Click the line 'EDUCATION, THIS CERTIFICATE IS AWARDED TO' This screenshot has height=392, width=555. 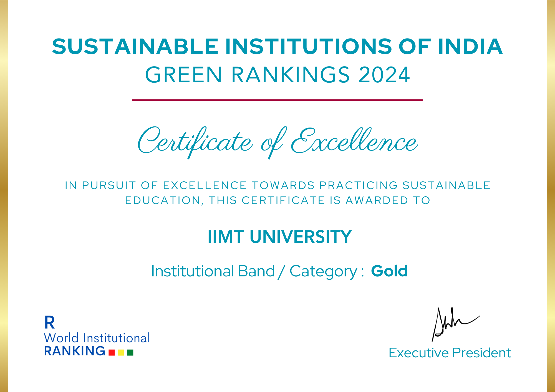click(277, 200)
